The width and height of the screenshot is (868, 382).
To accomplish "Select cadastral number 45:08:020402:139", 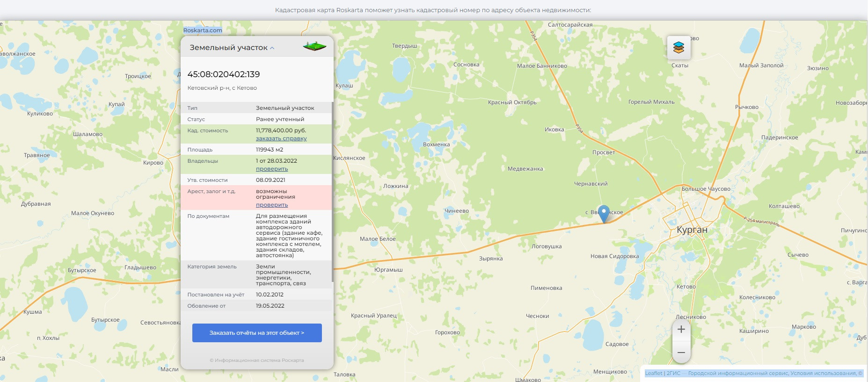I will [x=224, y=74].
